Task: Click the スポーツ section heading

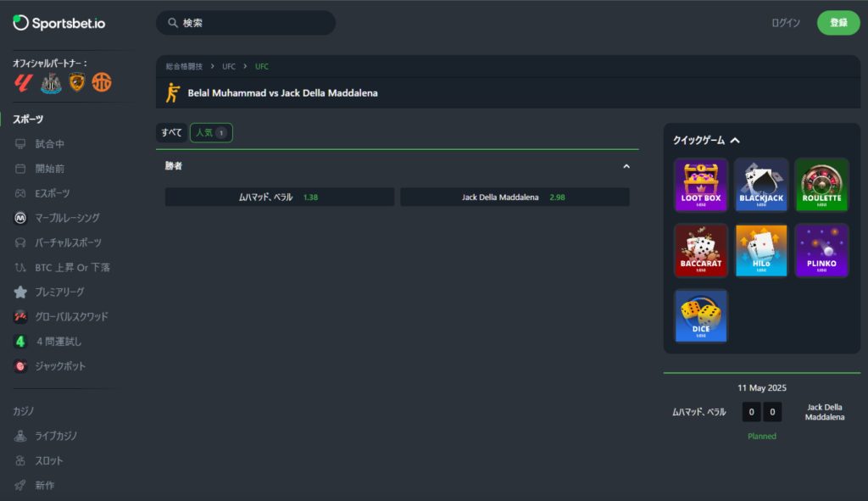Action: pyautogui.click(x=28, y=119)
